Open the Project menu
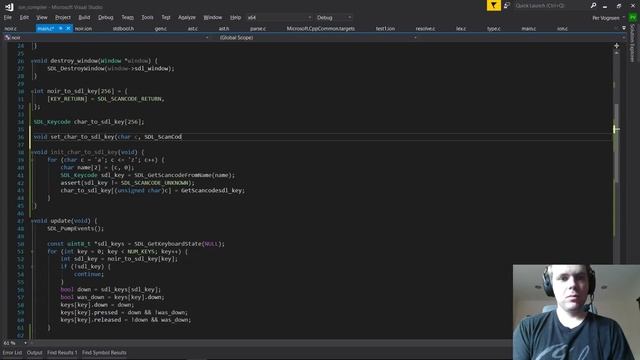Screen dimensions: 640x360 coord(62,18)
